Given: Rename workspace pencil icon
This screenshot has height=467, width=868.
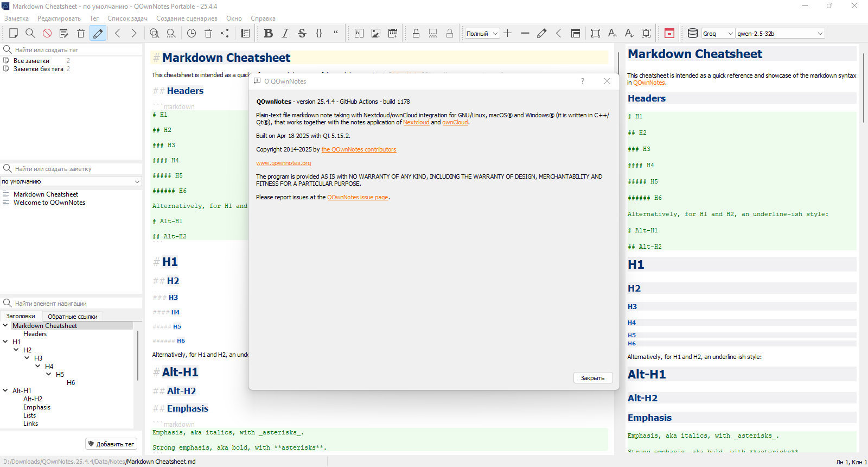Looking at the screenshot, I should pos(541,33).
